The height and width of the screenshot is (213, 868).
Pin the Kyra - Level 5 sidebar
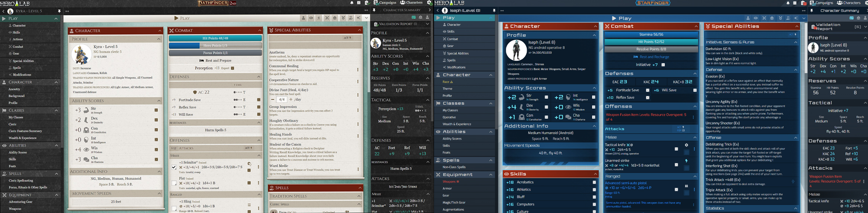coord(59,11)
